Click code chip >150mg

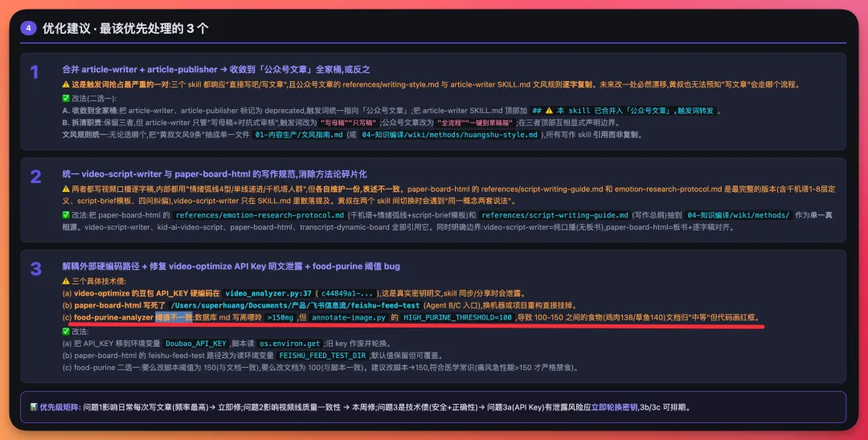point(280,318)
